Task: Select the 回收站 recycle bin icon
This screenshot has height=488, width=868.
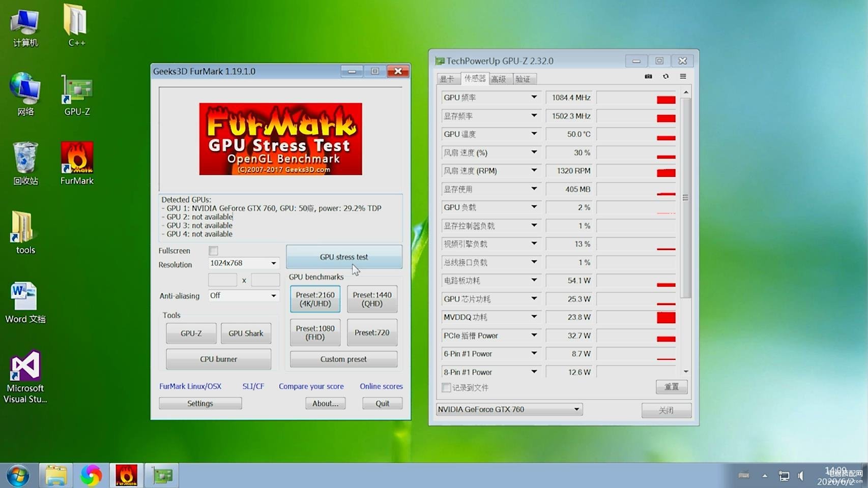Action: coord(25,164)
